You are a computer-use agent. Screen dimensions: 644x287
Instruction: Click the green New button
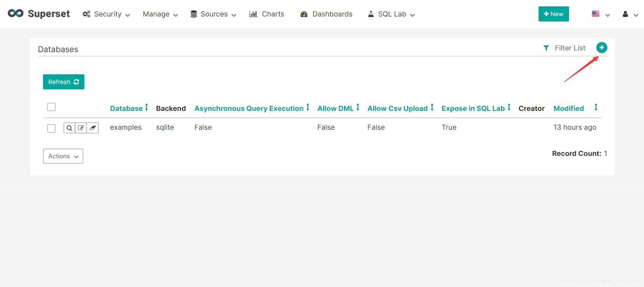[x=554, y=14]
